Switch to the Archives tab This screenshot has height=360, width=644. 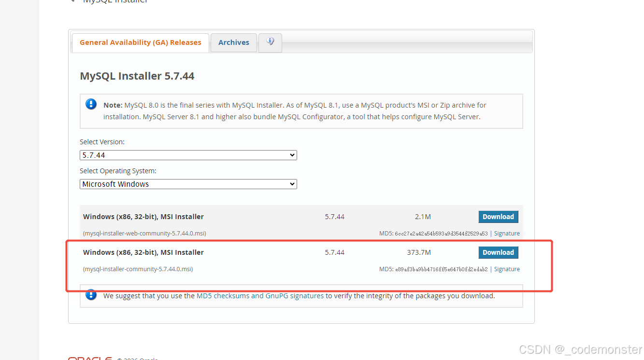pyautogui.click(x=234, y=42)
